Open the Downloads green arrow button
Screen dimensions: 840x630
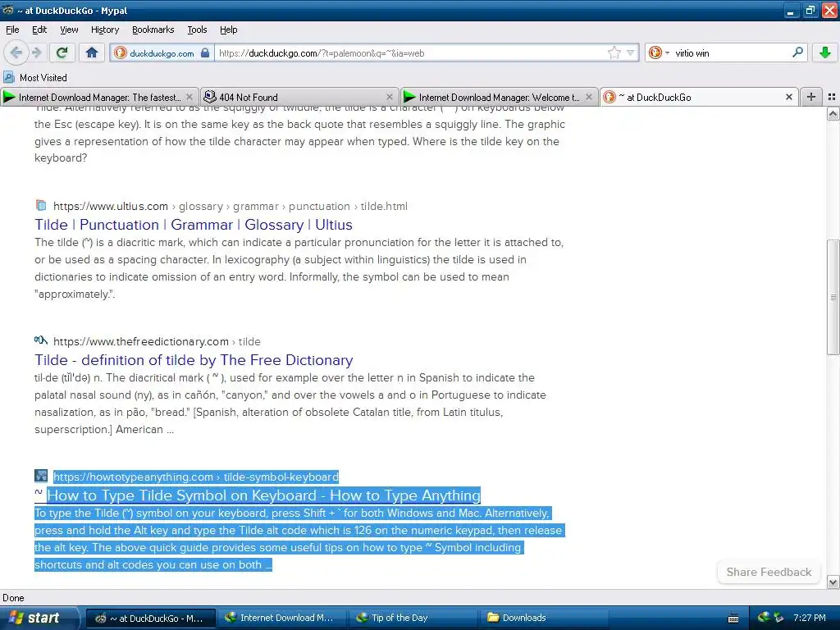(825, 52)
